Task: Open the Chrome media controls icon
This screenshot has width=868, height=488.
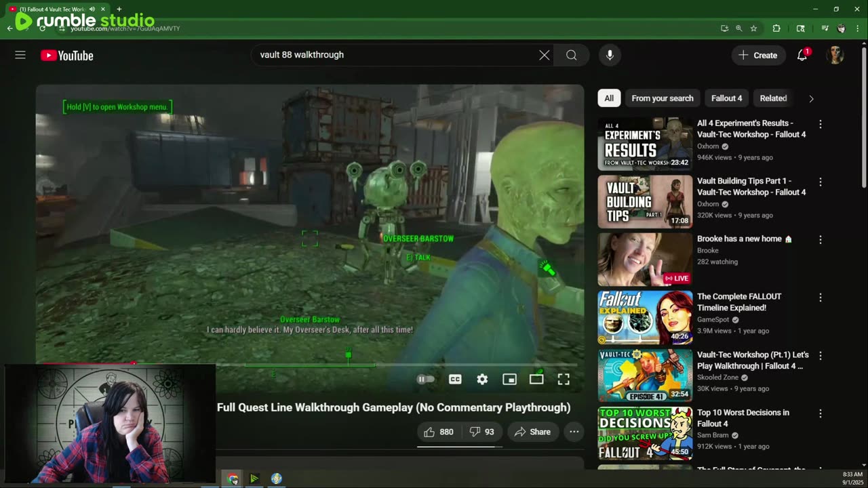Action: coord(825,28)
